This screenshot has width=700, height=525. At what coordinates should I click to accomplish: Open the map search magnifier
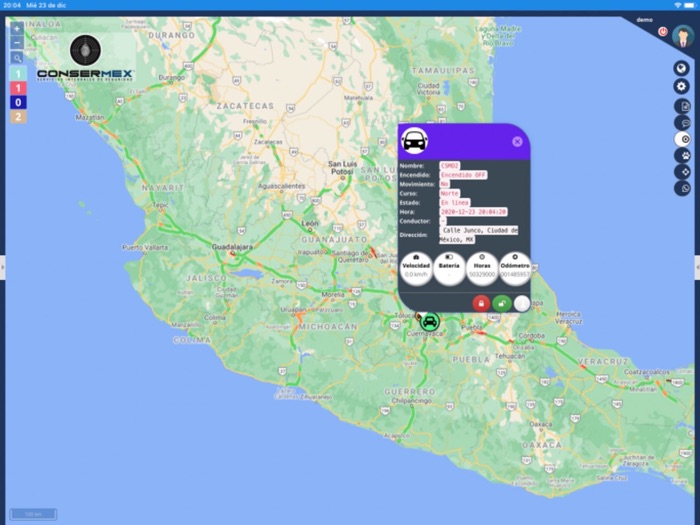point(17,58)
